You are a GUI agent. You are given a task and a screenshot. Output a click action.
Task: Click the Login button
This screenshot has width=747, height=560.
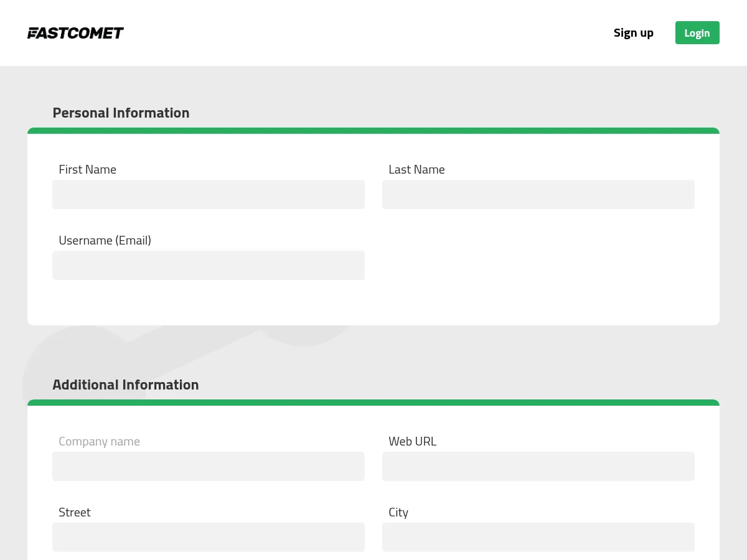[x=697, y=32]
